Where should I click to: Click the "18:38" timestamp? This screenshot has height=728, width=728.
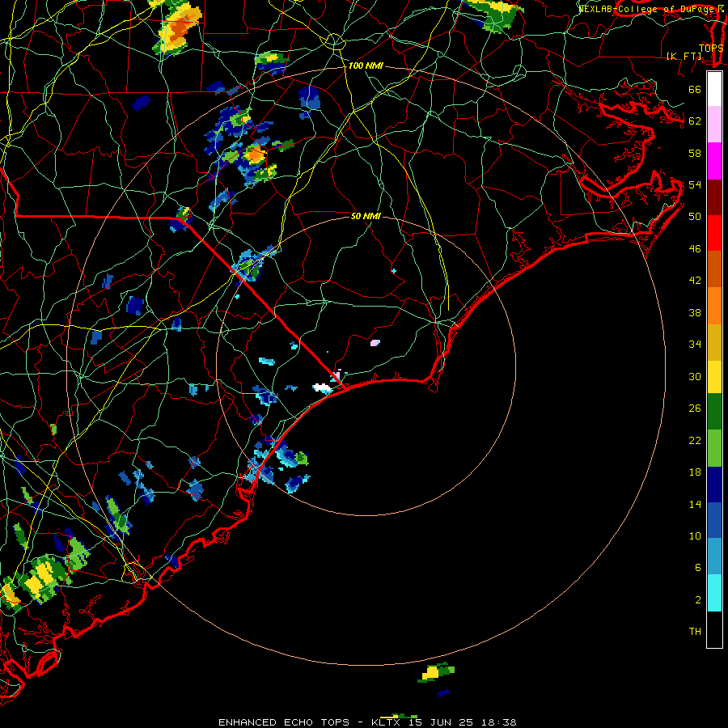pos(498,722)
